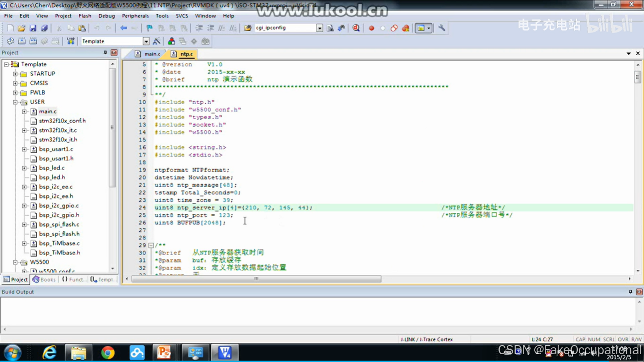Unindent the selected lines icon

[x=211, y=28]
